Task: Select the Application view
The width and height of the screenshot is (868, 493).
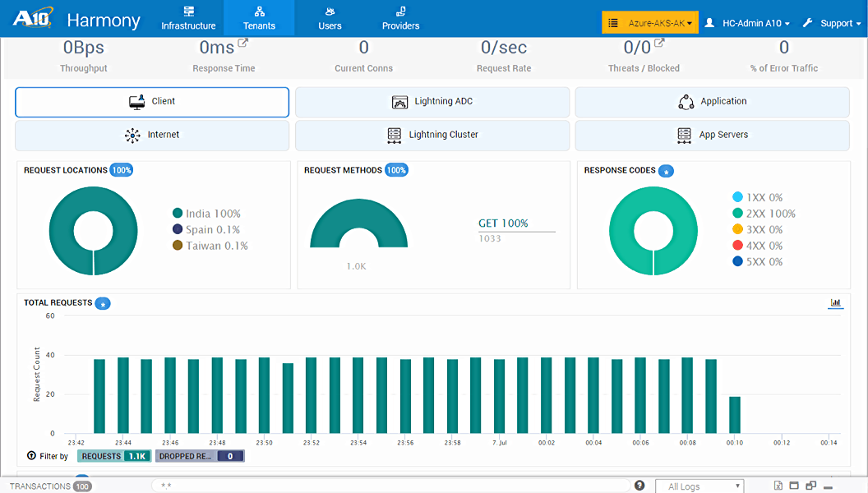Action: [712, 102]
